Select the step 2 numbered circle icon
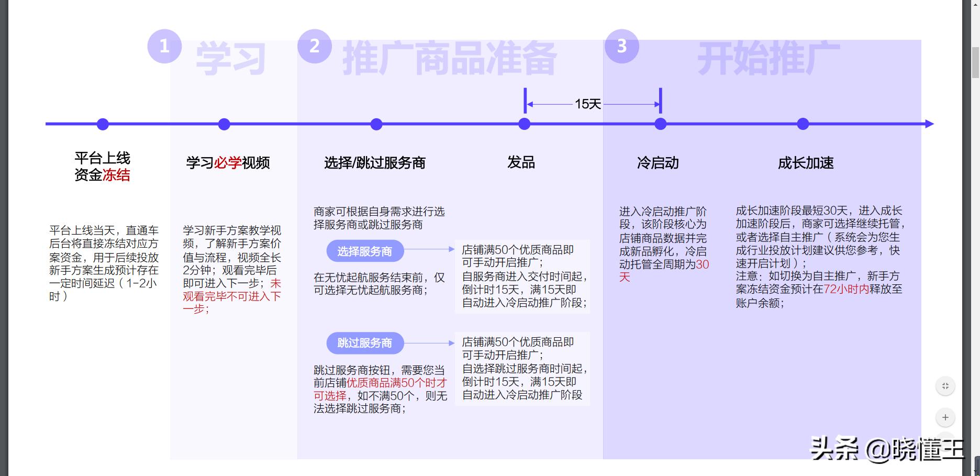 [x=315, y=46]
